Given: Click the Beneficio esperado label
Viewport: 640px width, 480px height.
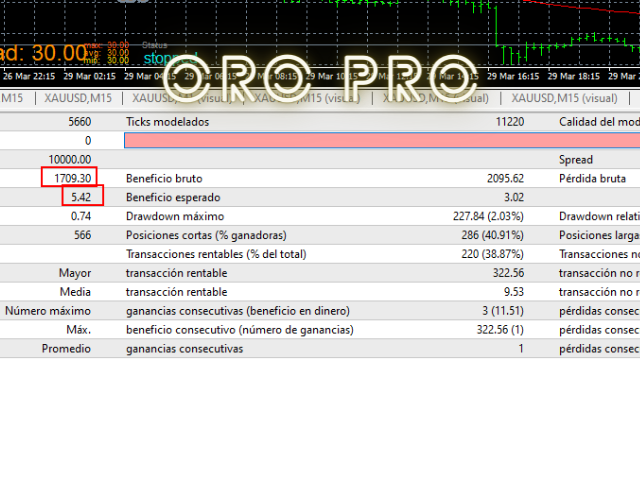Looking at the screenshot, I should pyautogui.click(x=173, y=198).
